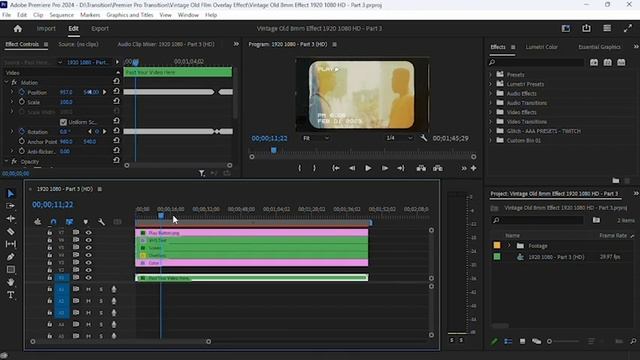
Task: Open Program Monitor wrench settings
Action: (x=424, y=138)
